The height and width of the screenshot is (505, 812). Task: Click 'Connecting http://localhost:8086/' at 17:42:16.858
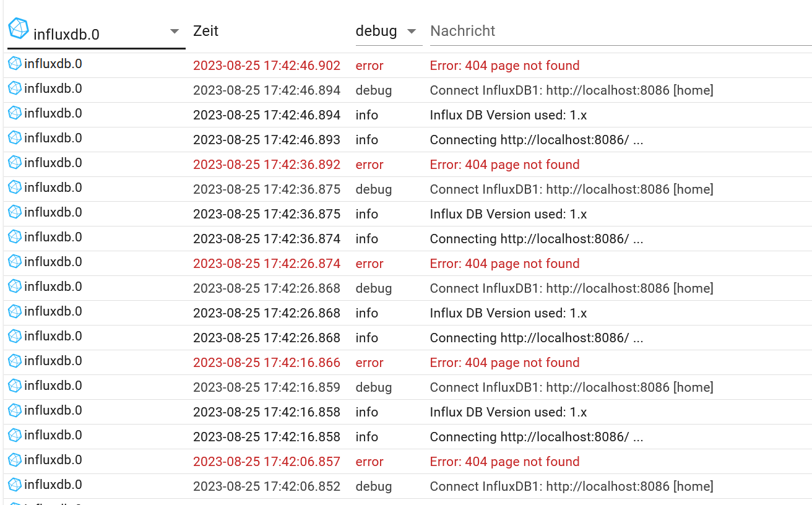point(537,437)
